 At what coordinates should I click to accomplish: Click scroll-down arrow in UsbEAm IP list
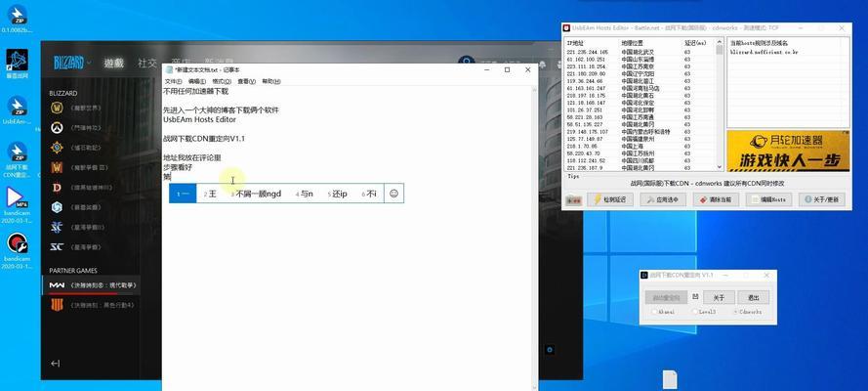point(719,167)
